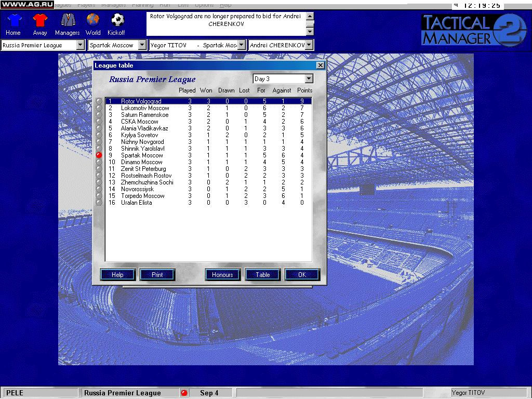This screenshot has height=399, width=532.
Task: Toggle the red marker beside Spartak Moscow
Action: [99, 155]
